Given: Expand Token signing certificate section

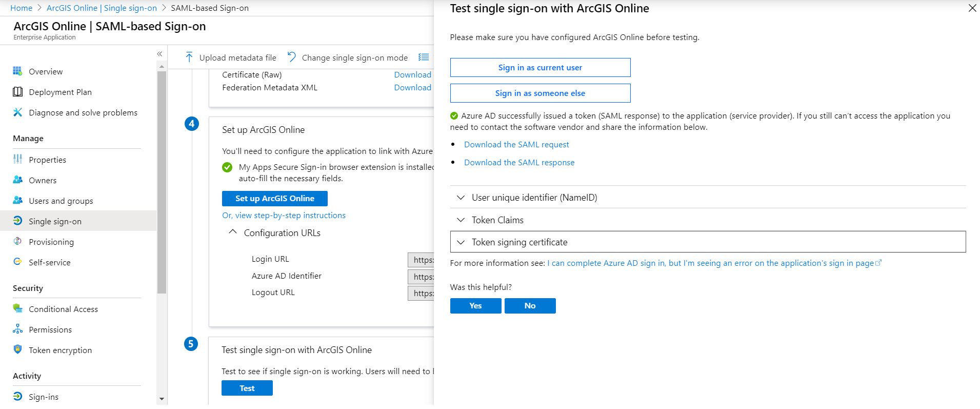Looking at the screenshot, I should tap(708, 242).
